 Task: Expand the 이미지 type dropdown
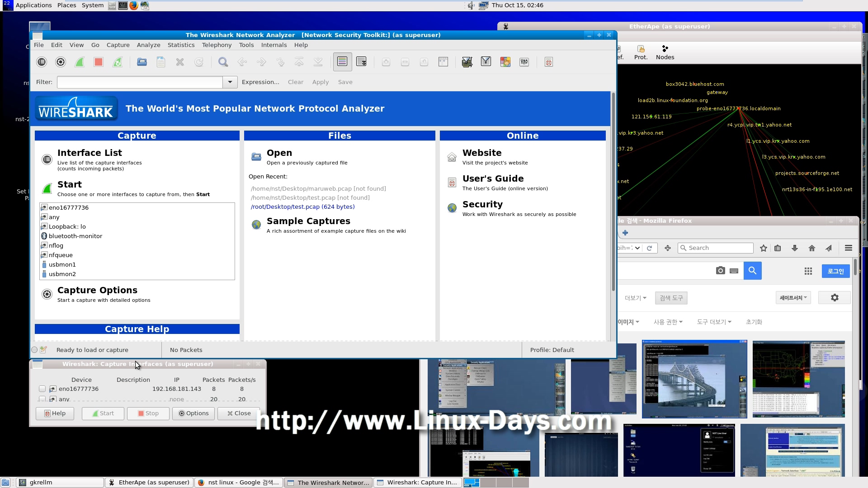(628, 322)
